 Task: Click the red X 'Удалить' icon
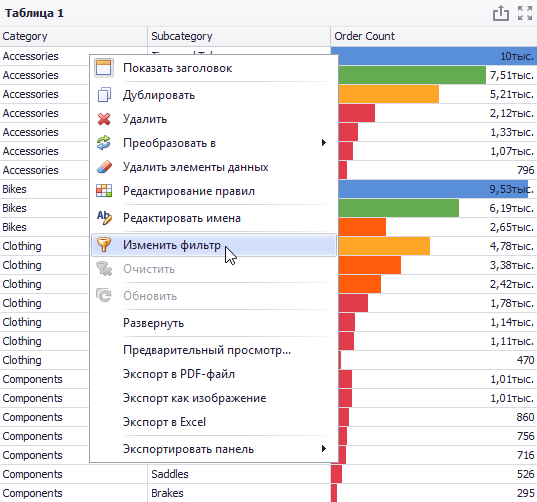[x=104, y=119]
